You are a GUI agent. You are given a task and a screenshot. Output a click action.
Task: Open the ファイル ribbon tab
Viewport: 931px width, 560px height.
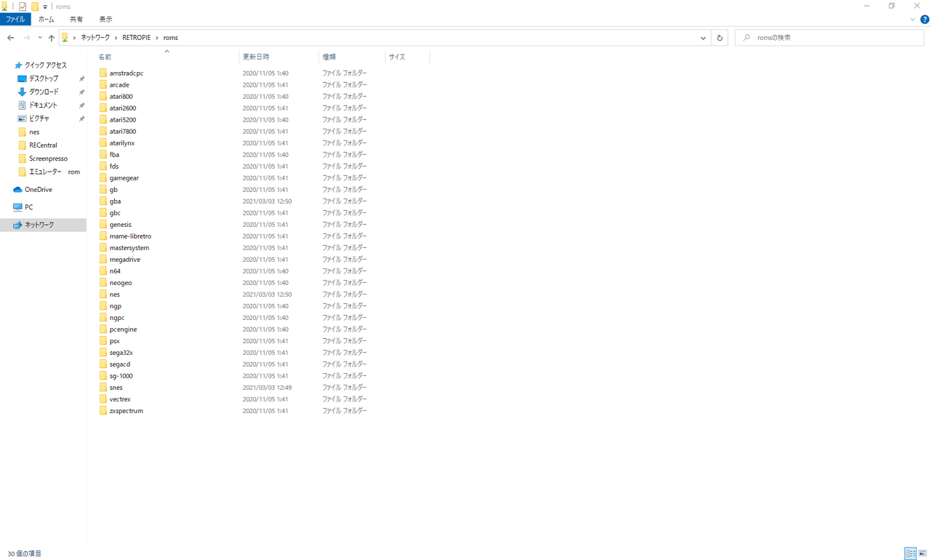tap(15, 20)
